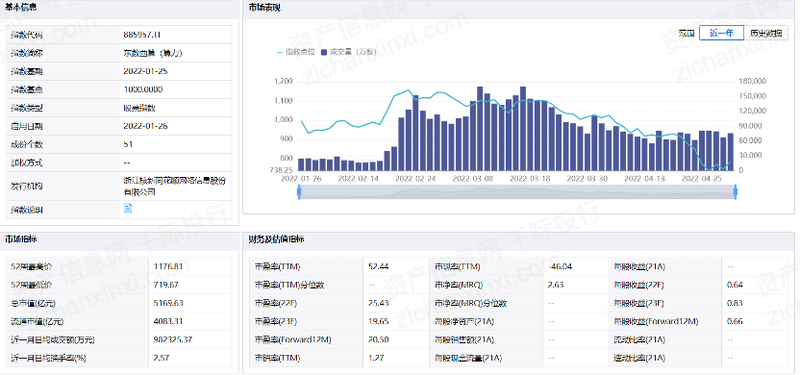Viewport: 800px width, 375px height.
Task: Select the 近一年 range tab
Action: pos(721,33)
